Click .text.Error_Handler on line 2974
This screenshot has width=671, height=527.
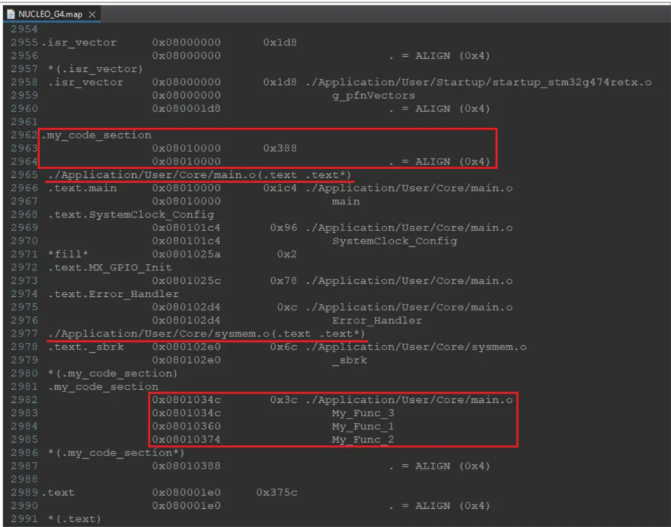[113, 294]
